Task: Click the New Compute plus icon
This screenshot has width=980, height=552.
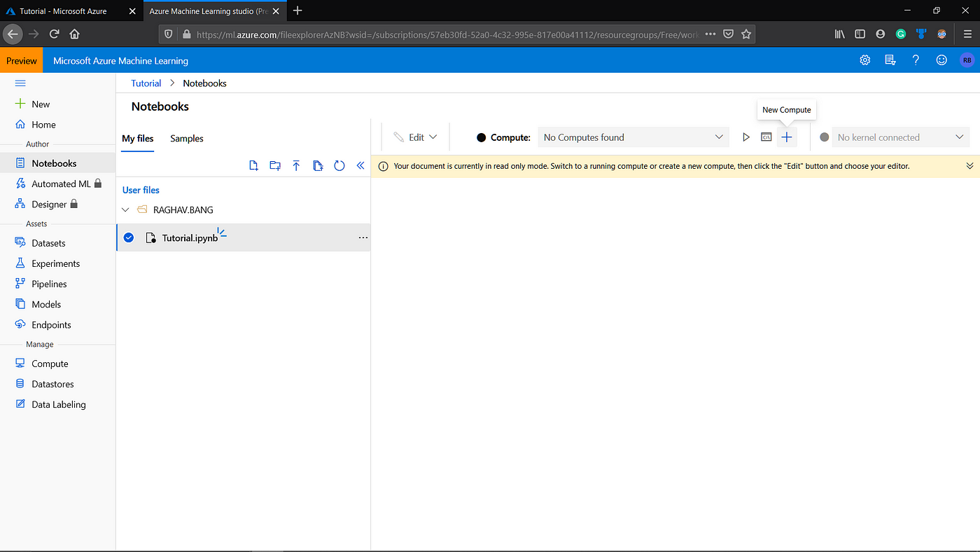Action: tap(787, 137)
